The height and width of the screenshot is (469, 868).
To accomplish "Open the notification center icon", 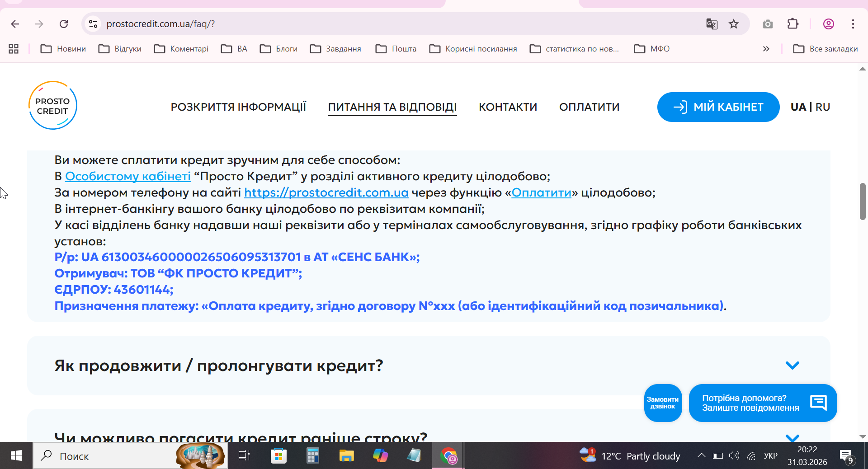I will [846, 456].
